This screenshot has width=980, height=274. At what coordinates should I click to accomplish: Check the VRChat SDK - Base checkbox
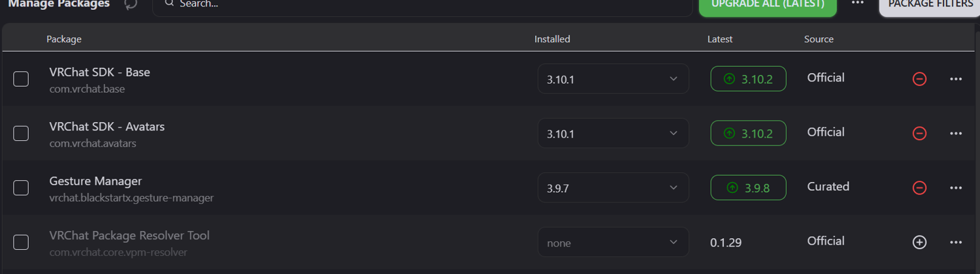[x=21, y=79]
